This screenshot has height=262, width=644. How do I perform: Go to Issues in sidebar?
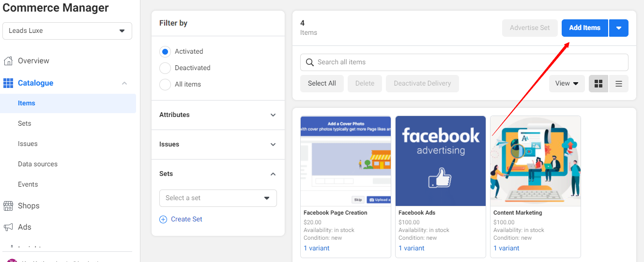pyautogui.click(x=28, y=144)
